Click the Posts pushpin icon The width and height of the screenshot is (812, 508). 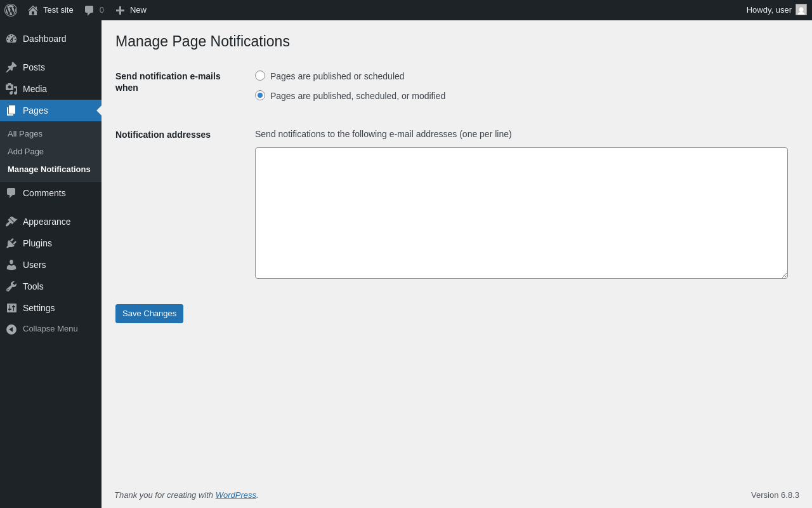(11, 67)
